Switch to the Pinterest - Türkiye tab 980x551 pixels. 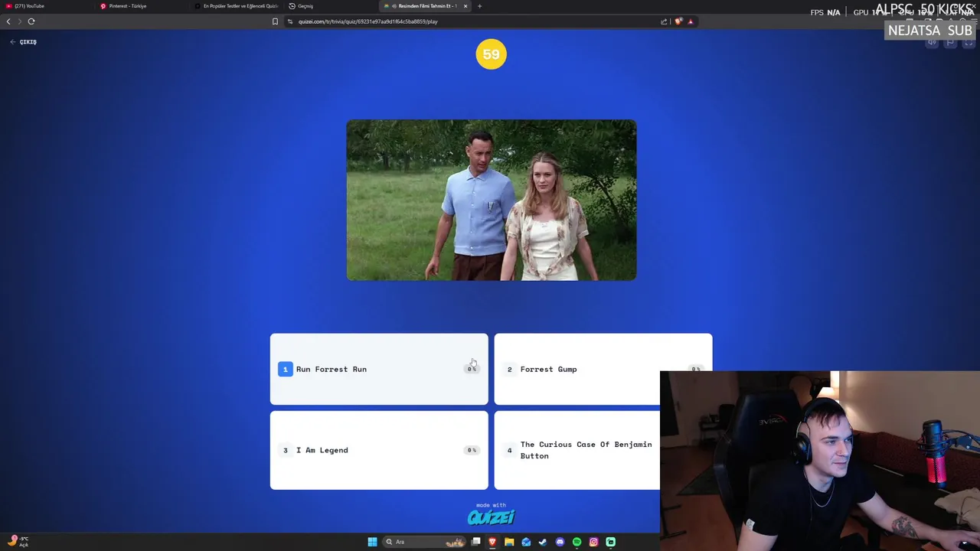[142, 6]
